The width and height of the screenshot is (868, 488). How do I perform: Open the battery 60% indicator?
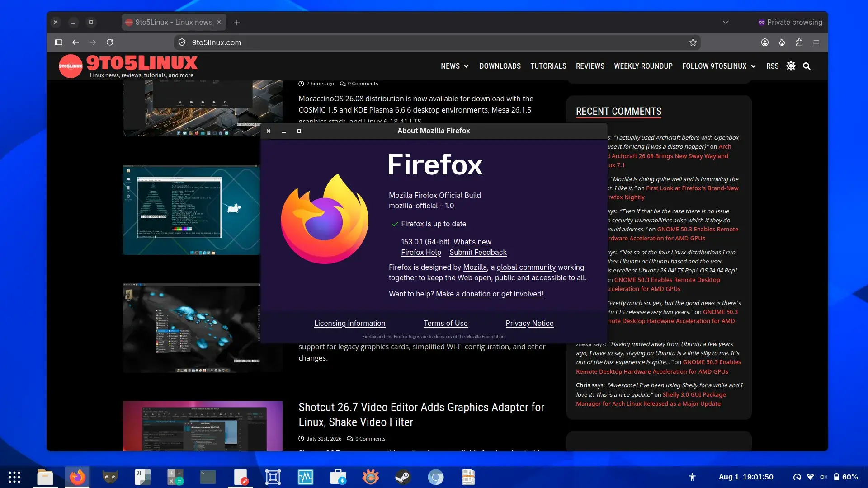tap(846, 477)
